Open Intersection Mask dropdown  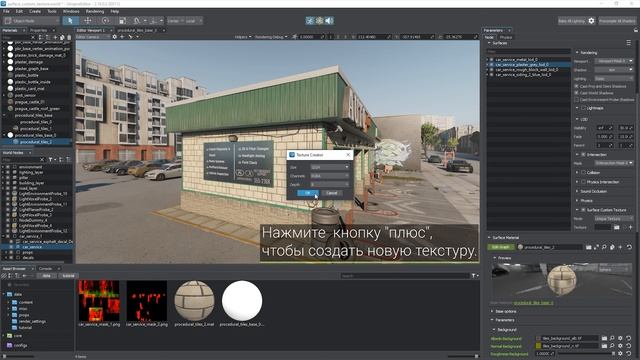[x=614, y=163]
